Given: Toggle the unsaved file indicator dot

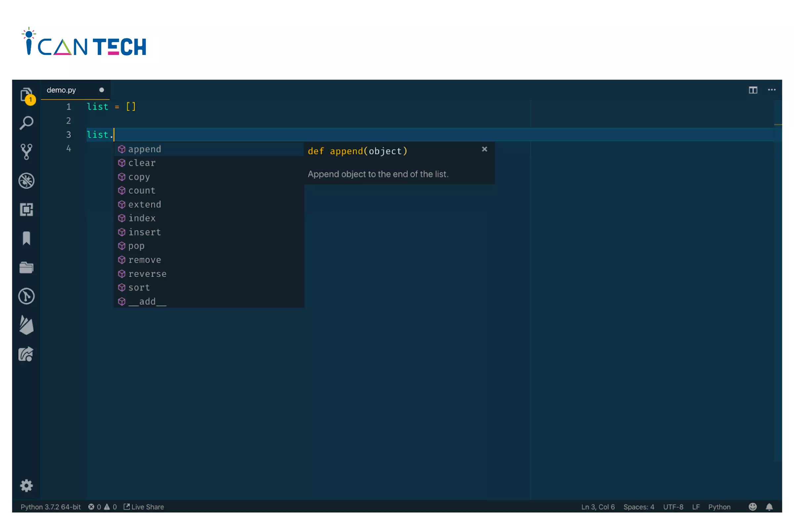Looking at the screenshot, I should point(101,90).
